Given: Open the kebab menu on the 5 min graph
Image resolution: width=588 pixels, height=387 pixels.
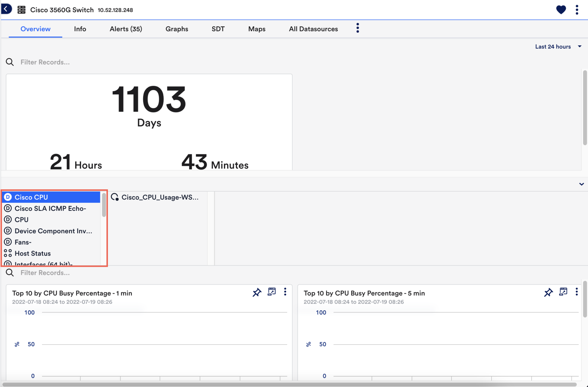Looking at the screenshot, I should click(x=577, y=292).
